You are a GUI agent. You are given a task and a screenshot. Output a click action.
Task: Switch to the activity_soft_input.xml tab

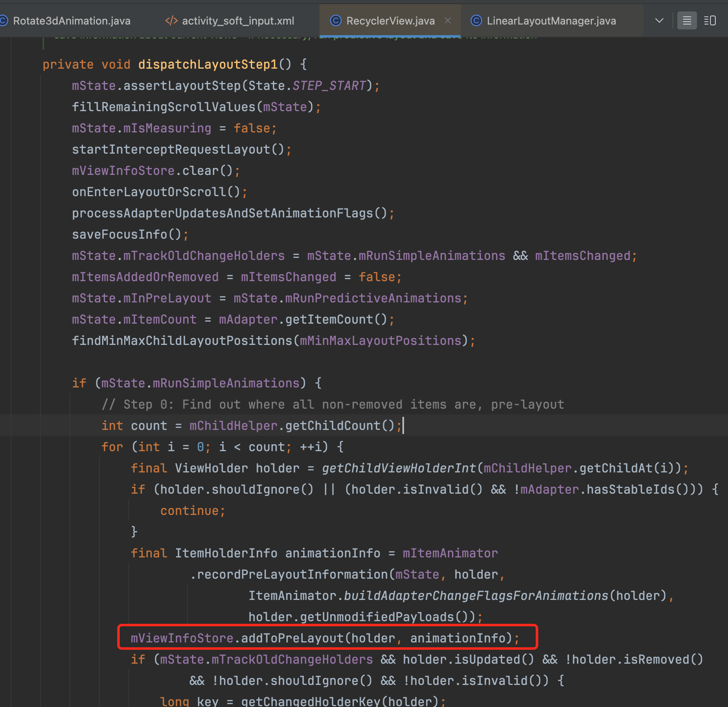pyautogui.click(x=238, y=21)
